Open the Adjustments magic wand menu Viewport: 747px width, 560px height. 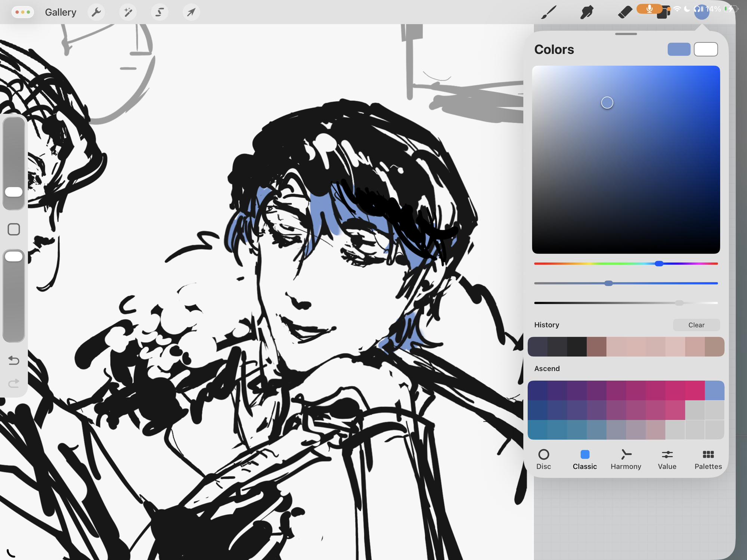(x=128, y=12)
